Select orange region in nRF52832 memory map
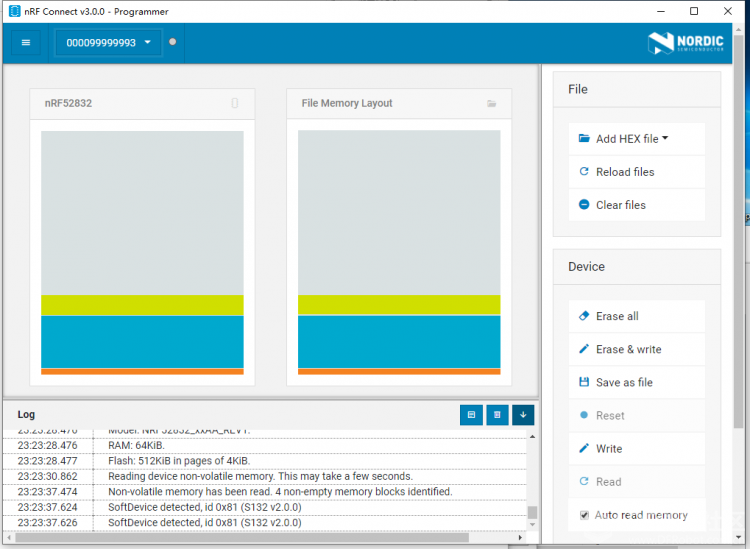Screen dimensions: 750x549 142,372
